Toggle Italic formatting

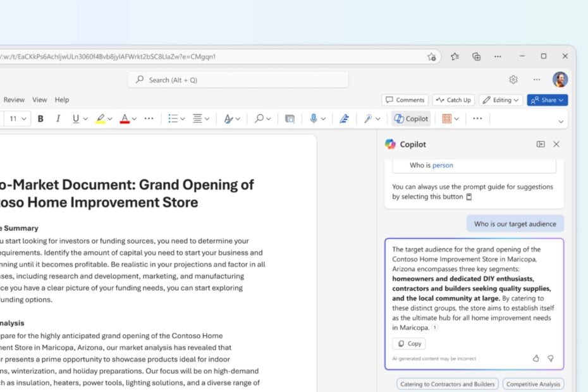click(x=58, y=119)
